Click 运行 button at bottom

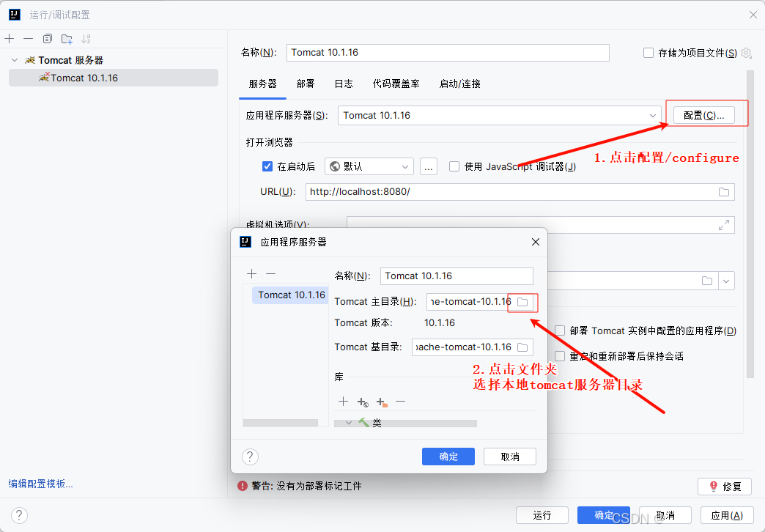(542, 515)
